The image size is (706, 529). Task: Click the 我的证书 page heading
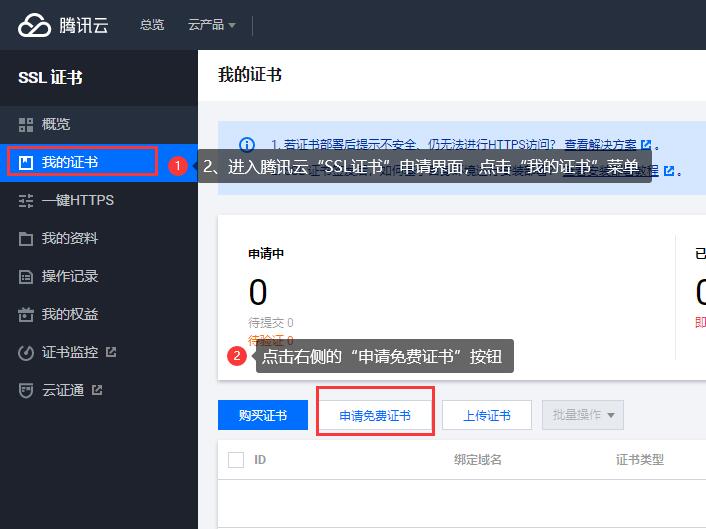tap(250, 75)
